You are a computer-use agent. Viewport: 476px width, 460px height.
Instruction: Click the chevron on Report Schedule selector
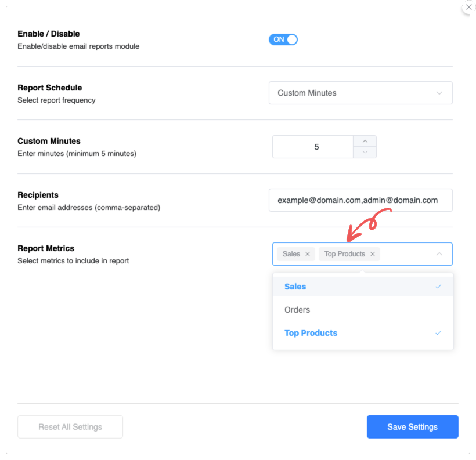(x=439, y=93)
